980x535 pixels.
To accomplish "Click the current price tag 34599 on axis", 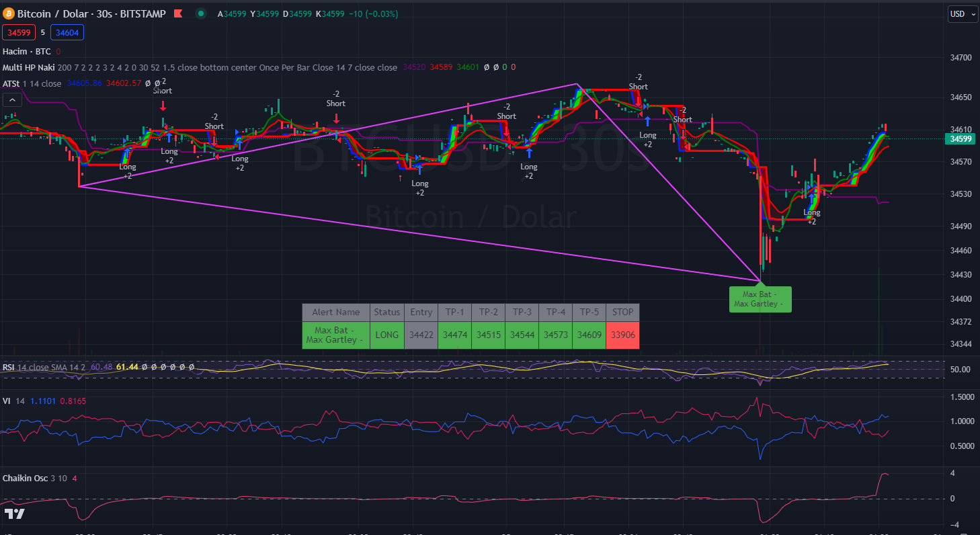I will (959, 139).
